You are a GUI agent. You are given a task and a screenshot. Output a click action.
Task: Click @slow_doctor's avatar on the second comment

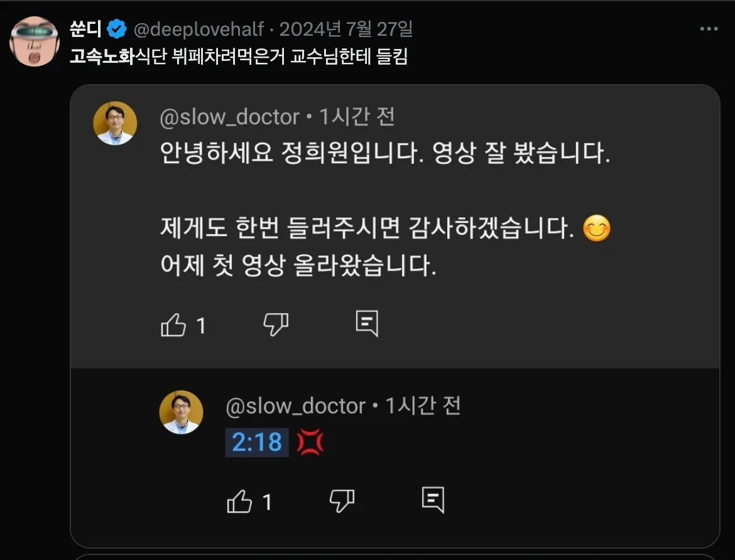(182, 411)
